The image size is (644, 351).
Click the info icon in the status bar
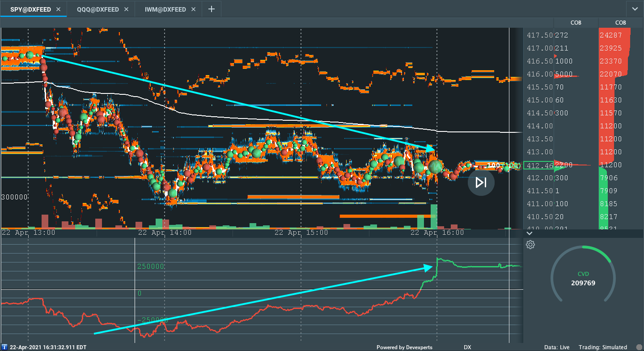coord(4,347)
